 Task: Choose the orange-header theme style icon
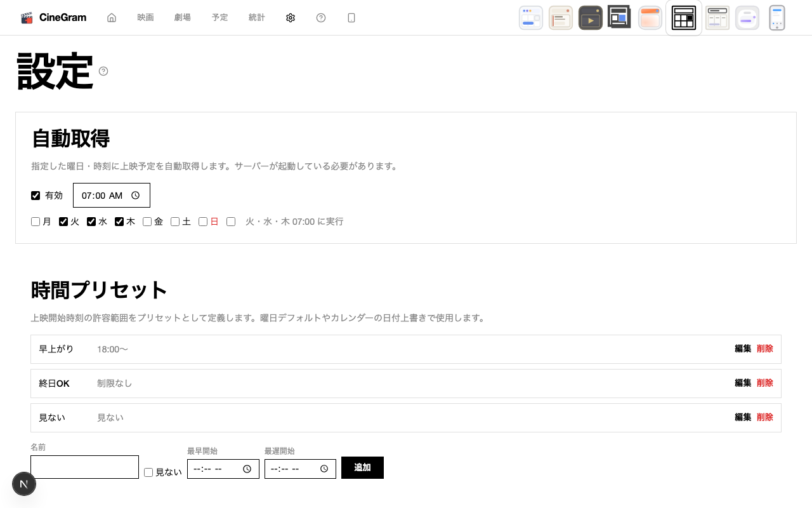(x=650, y=17)
